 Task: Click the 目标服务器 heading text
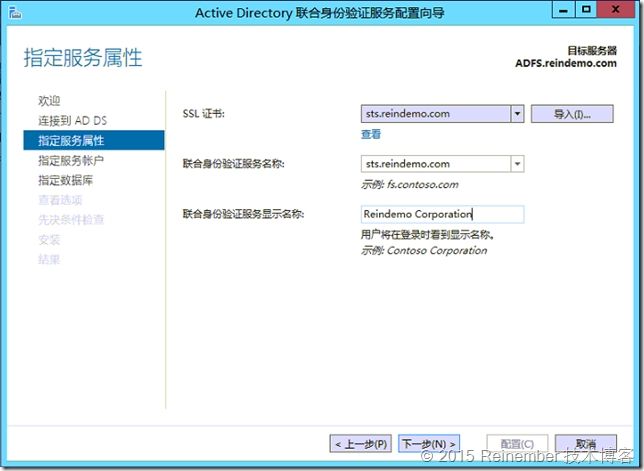click(x=592, y=51)
